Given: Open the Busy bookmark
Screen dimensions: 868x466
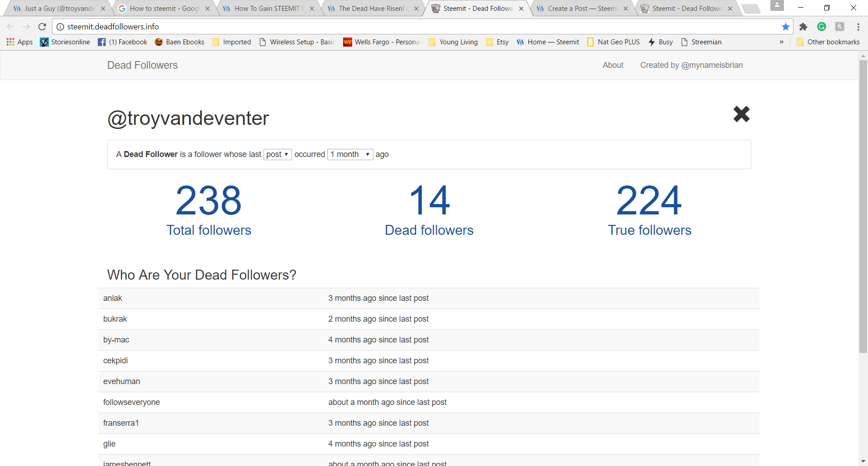Looking at the screenshot, I should click(x=660, y=42).
